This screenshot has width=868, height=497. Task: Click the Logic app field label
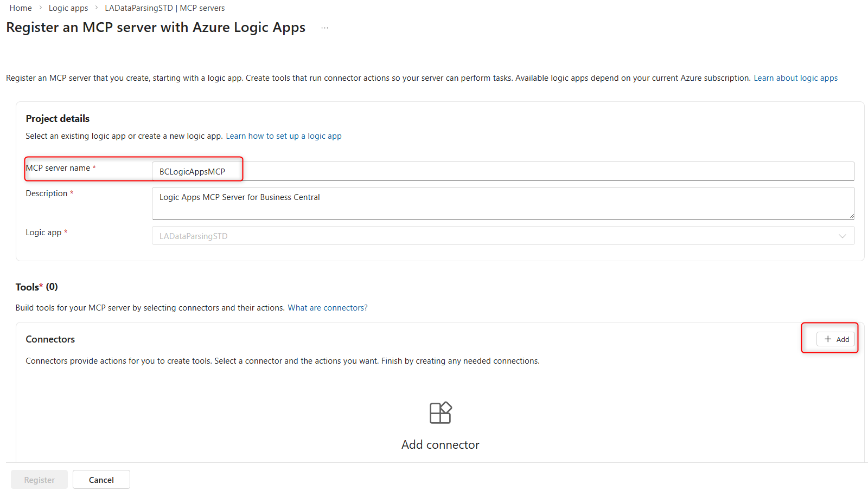click(x=43, y=233)
